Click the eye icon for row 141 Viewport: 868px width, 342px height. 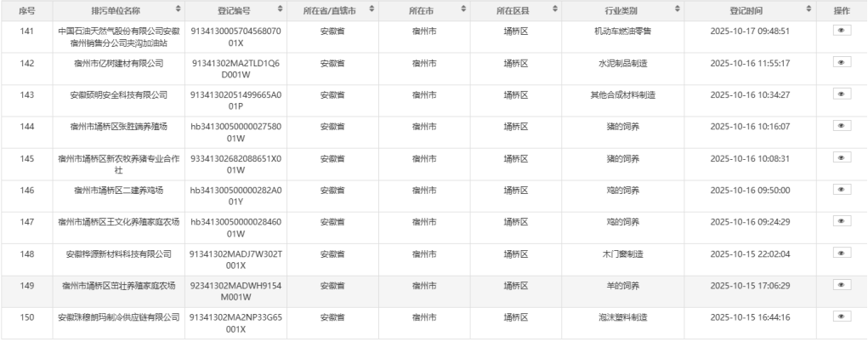tap(842, 30)
